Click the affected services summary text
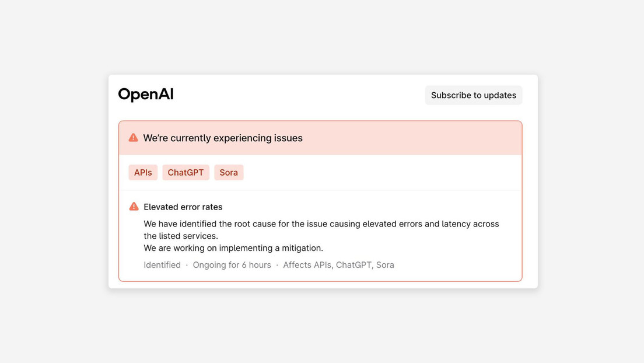Viewport: 644px width, 363px height. [x=338, y=264]
